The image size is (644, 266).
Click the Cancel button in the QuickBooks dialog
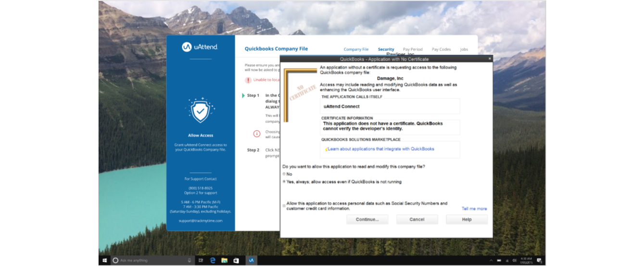[x=417, y=219]
